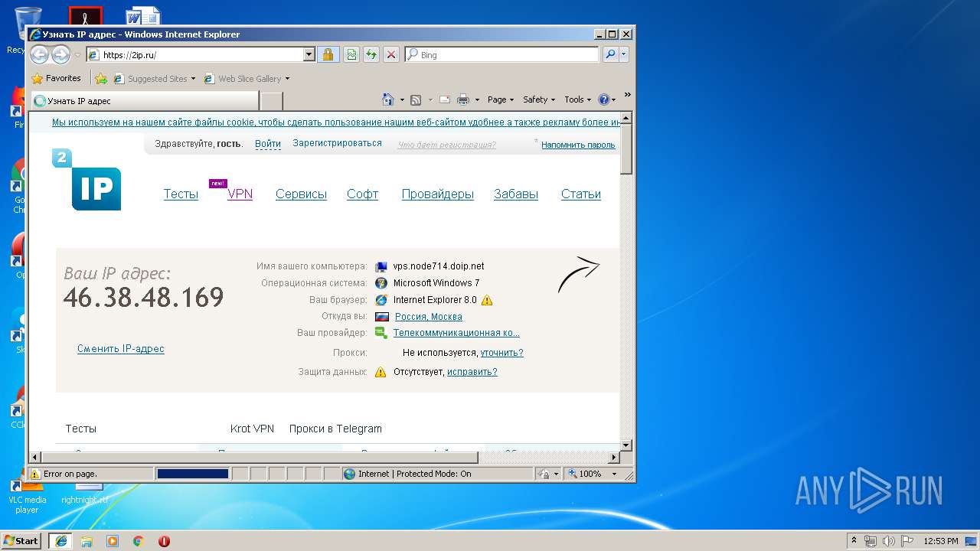Click the Start button on taskbar
The image size is (980, 551).
coord(21,540)
